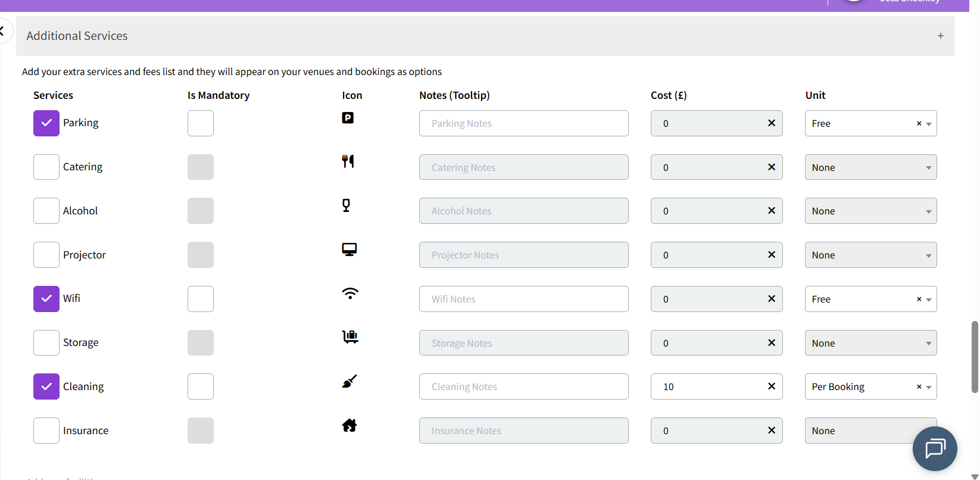Screen dimensions: 980x480
Task: Expand the Additional Services section plus
Action: click(941, 36)
